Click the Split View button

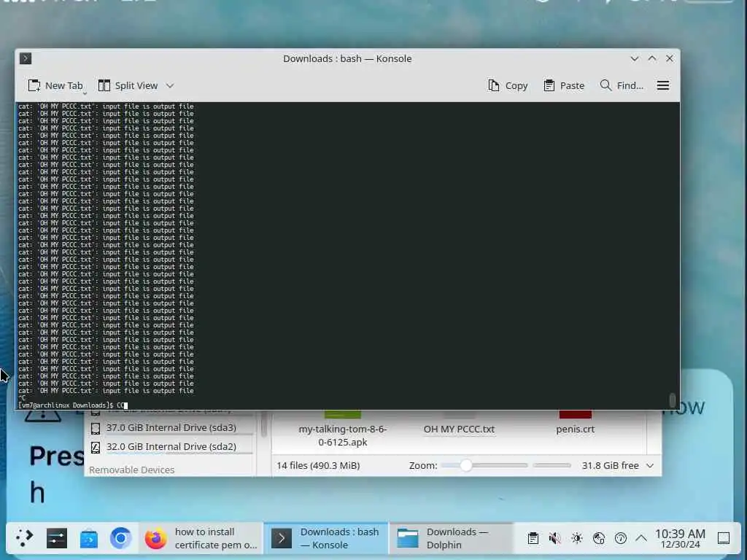click(x=128, y=86)
